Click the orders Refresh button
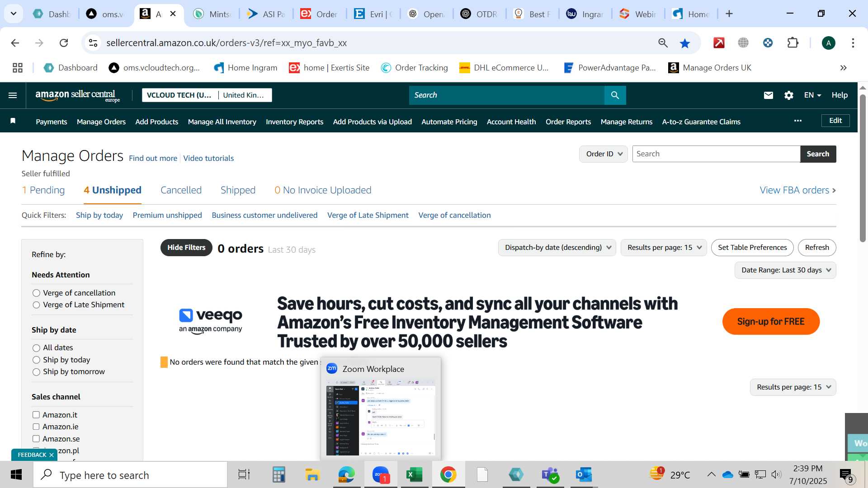 [817, 248]
